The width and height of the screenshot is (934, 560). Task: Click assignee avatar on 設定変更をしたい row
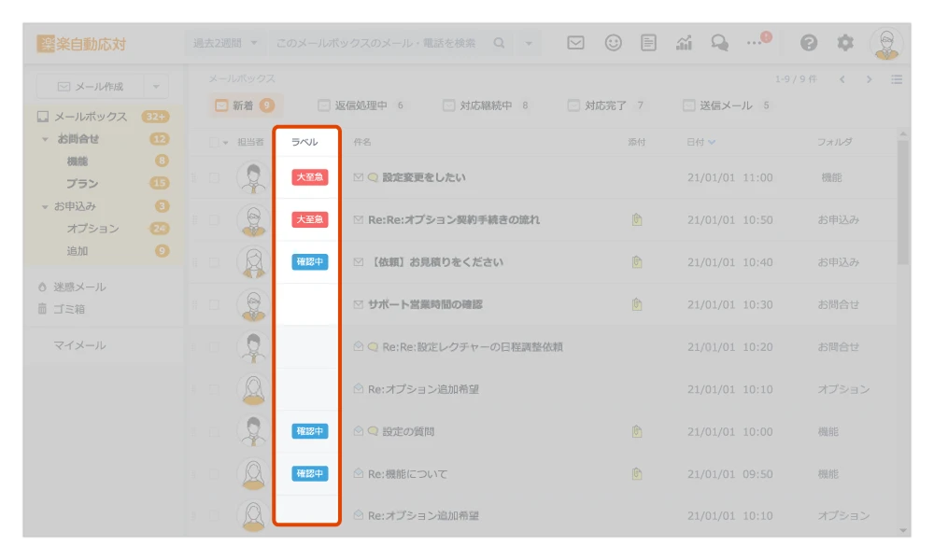click(x=253, y=177)
